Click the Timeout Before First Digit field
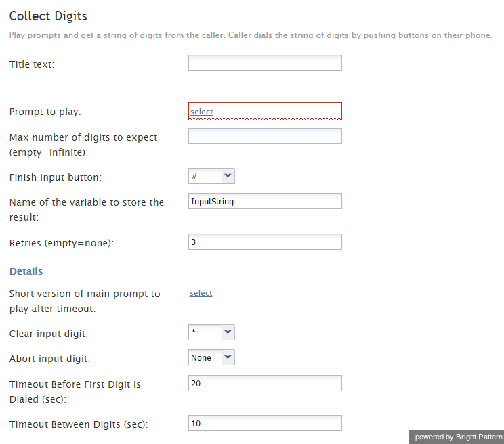Viewport: 504px width, 444px height. (x=265, y=383)
